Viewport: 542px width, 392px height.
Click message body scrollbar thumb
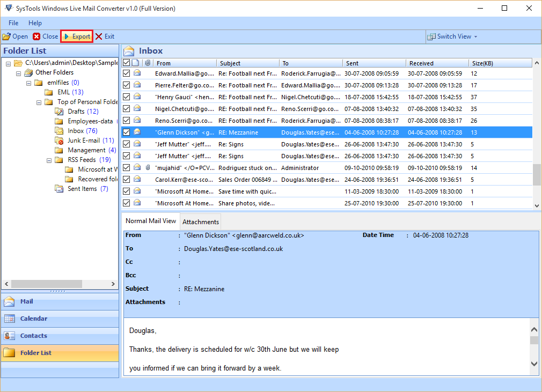point(534,340)
